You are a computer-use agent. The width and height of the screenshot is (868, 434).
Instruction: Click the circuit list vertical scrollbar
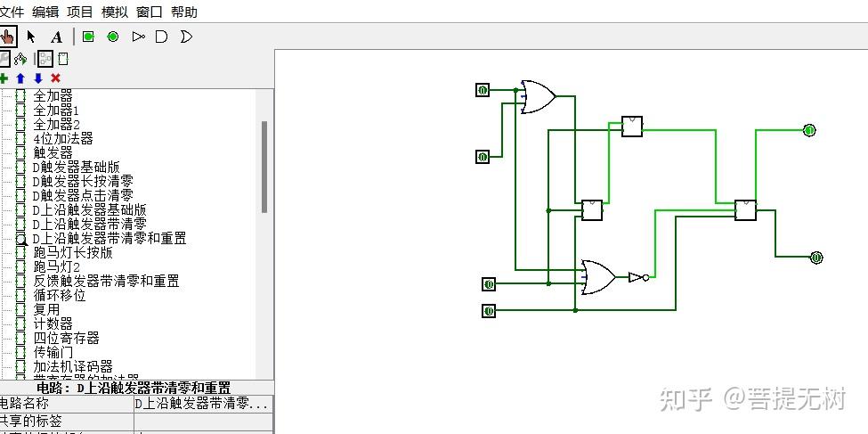[x=264, y=167]
